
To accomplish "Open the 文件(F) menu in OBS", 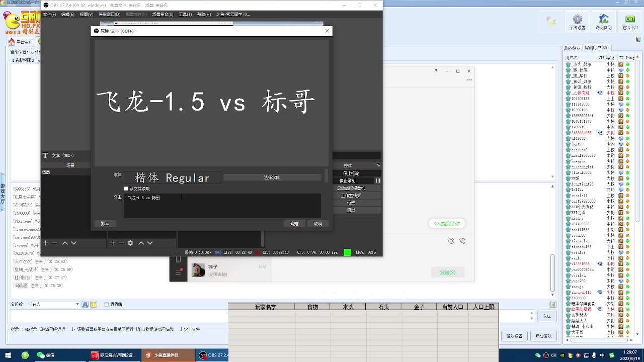I will pyautogui.click(x=49, y=14).
